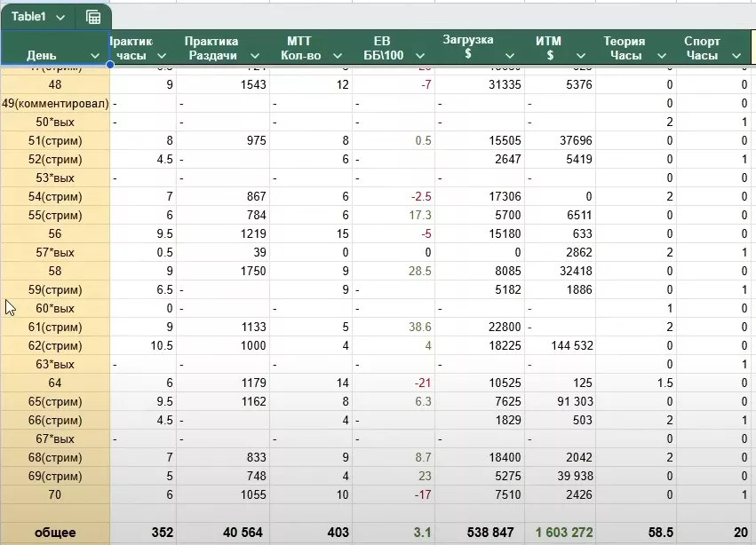Select the Раздачи total 40 564

243,533
